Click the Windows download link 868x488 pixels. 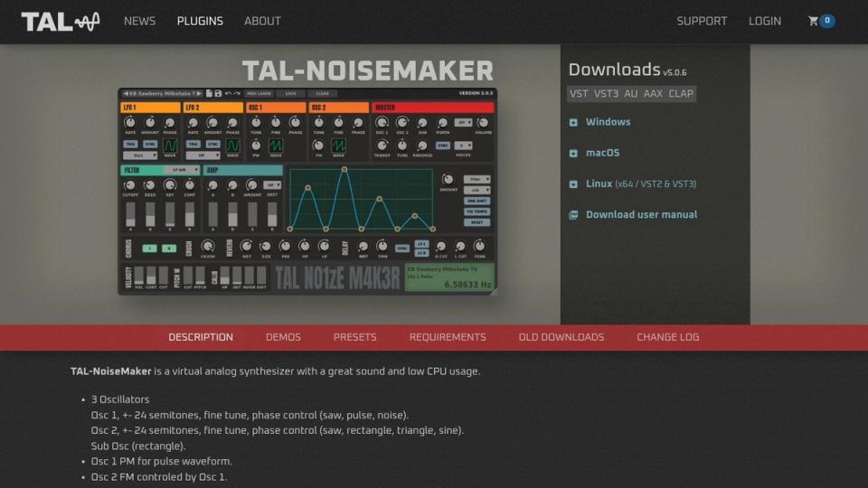pos(608,122)
